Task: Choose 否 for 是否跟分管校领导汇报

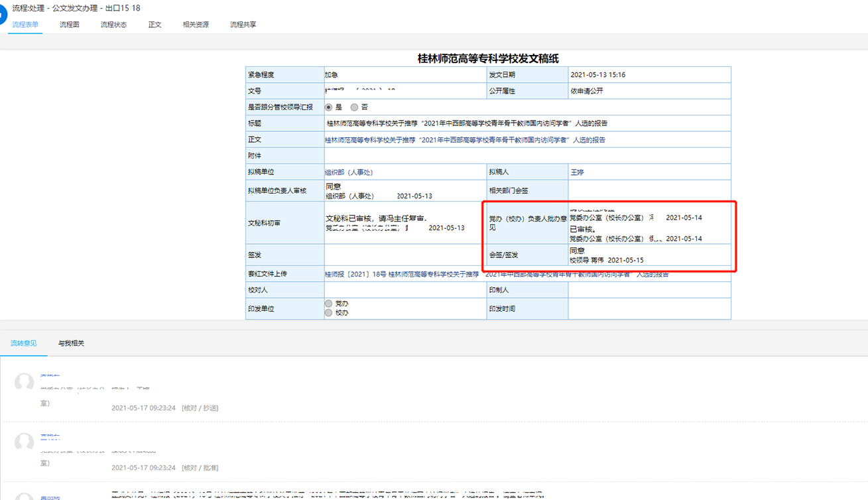Action: pos(354,107)
